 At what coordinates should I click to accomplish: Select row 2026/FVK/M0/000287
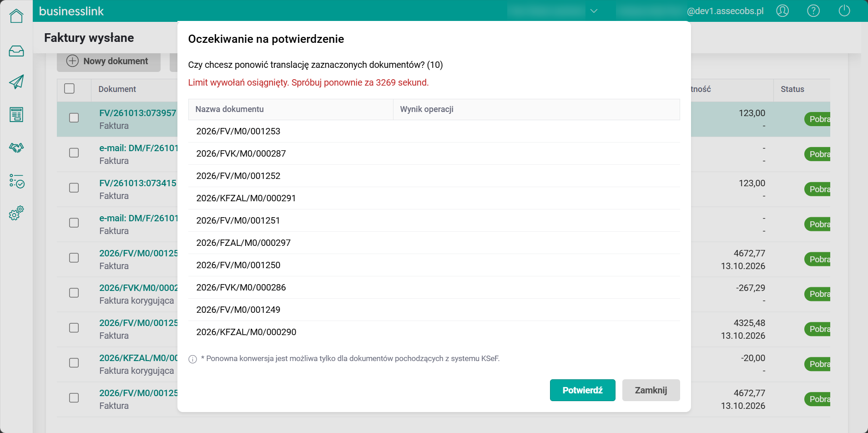pos(434,153)
